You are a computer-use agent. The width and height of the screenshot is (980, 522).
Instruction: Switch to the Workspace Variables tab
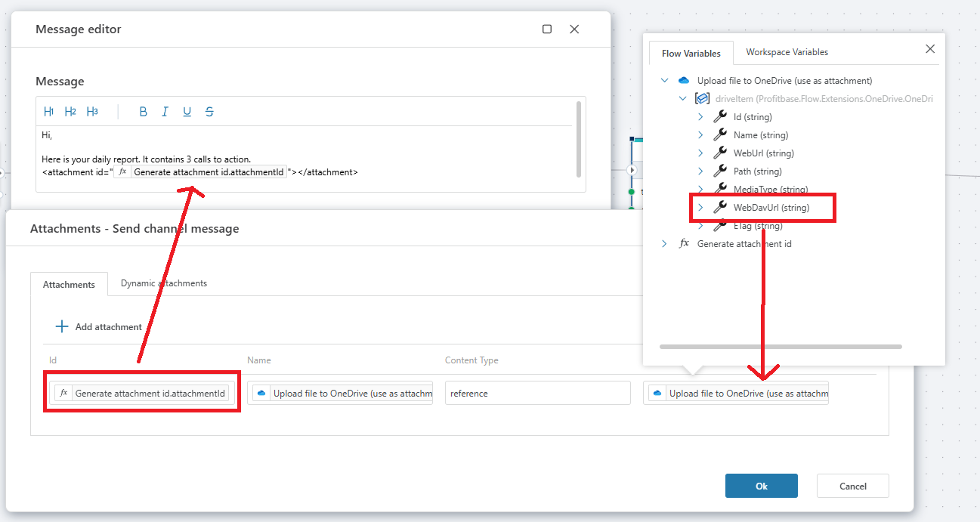787,52
